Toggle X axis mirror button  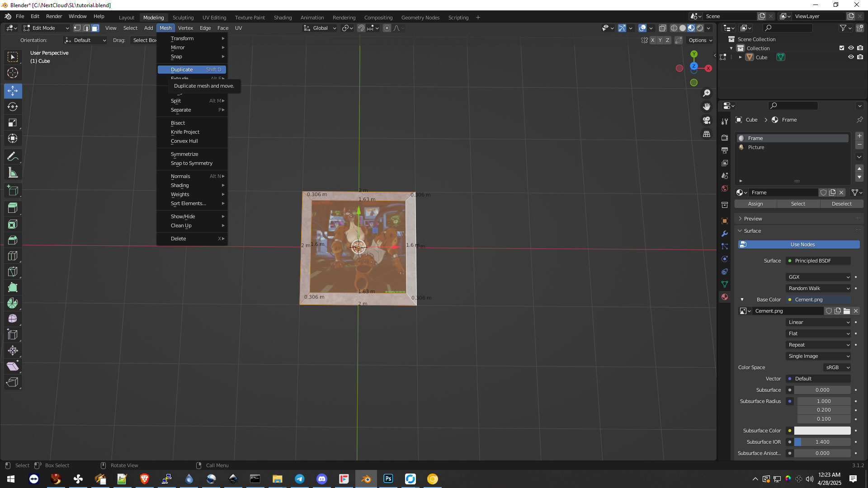(x=652, y=40)
